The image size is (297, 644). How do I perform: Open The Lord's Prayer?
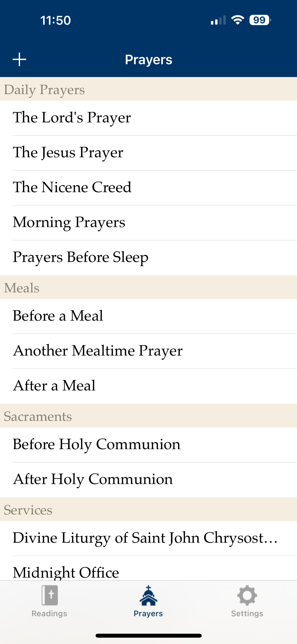click(x=72, y=118)
